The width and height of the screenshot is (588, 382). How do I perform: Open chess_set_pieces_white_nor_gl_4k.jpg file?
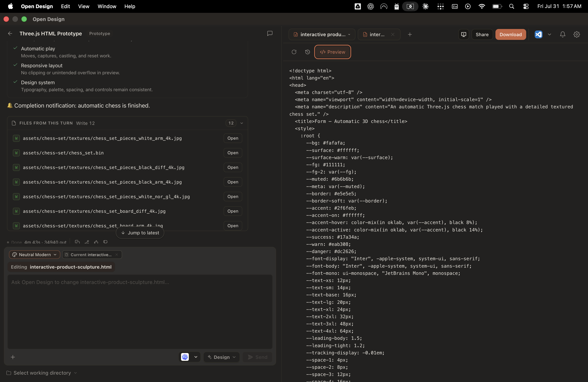233,196
